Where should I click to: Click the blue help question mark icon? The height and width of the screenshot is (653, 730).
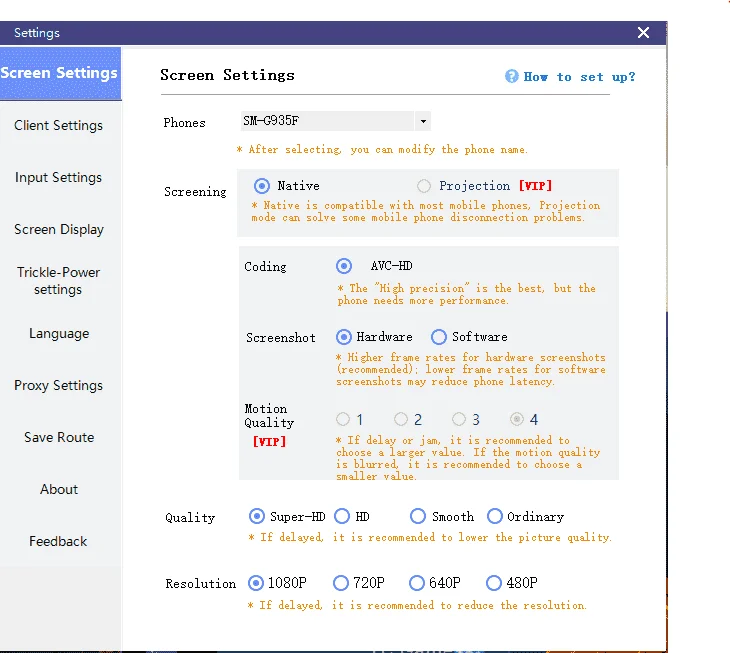(x=511, y=76)
